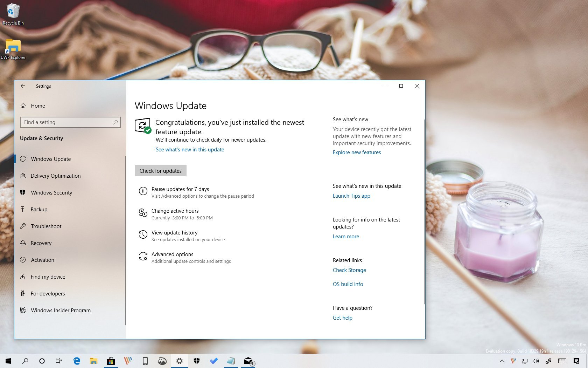This screenshot has height=368, width=588.
Task: Open the Check Storage link
Action: point(349,270)
